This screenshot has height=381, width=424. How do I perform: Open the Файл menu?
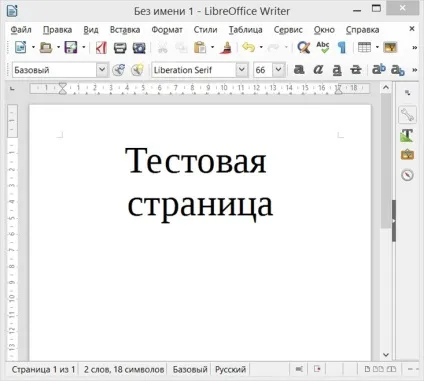21,30
